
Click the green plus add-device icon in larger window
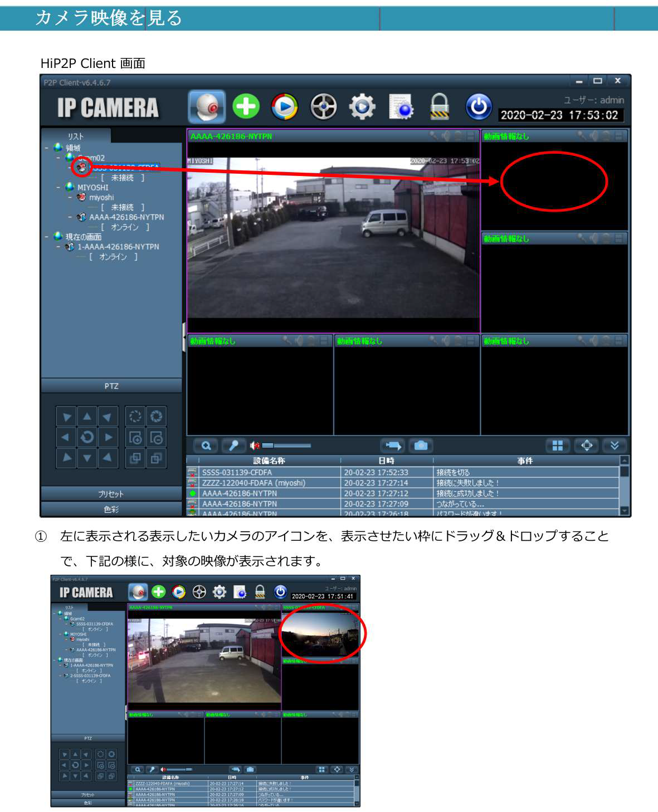246,106
